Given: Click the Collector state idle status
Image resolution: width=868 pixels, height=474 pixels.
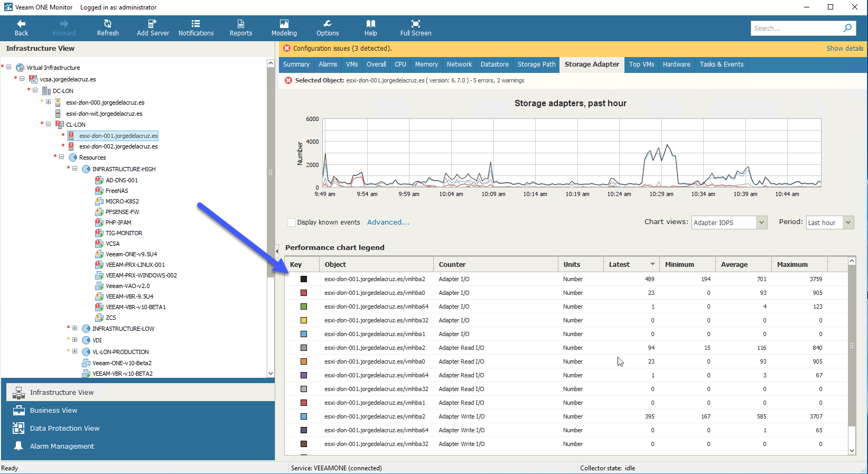Looking at the screenshot, I should [608, 468].
